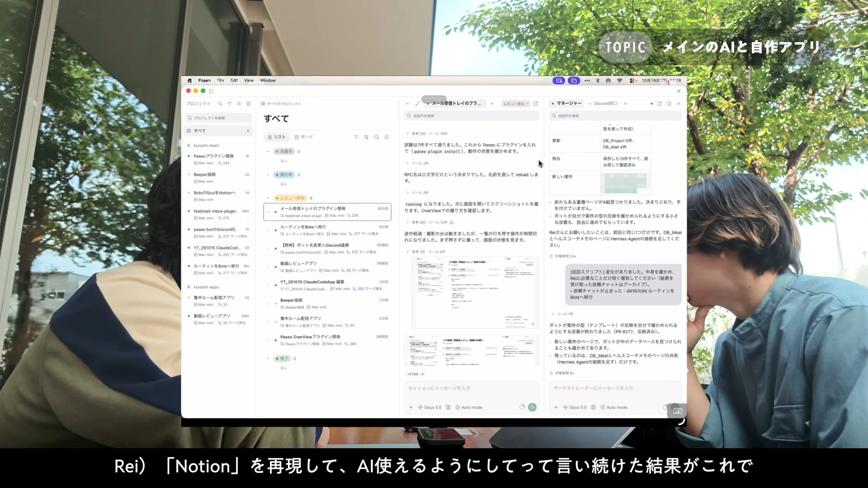Select すべて in project sidebar
The image size is (868, 488).
pos(219,131)
